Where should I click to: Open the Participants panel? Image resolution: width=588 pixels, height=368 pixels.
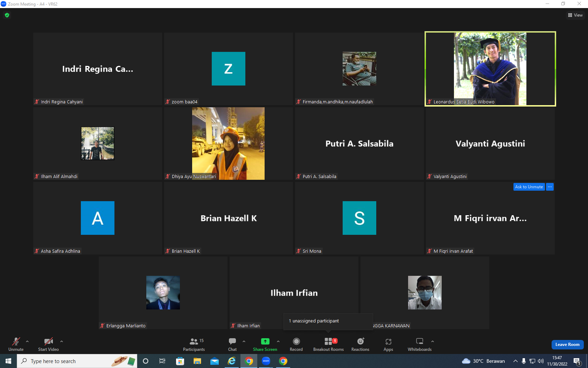point(194,344)
